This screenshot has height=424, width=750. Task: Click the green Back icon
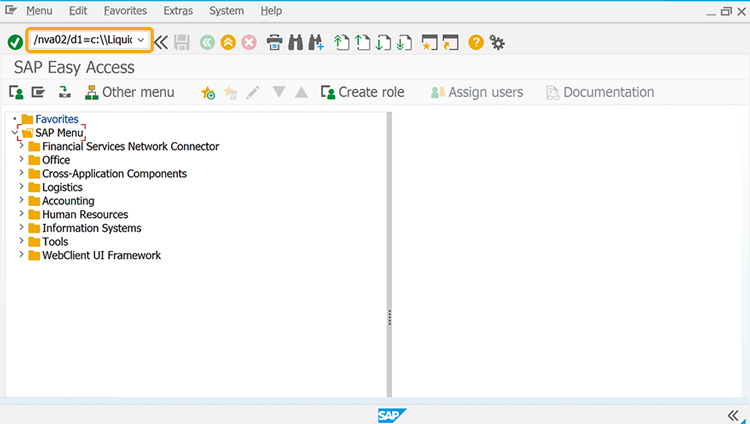pos(207,42)
